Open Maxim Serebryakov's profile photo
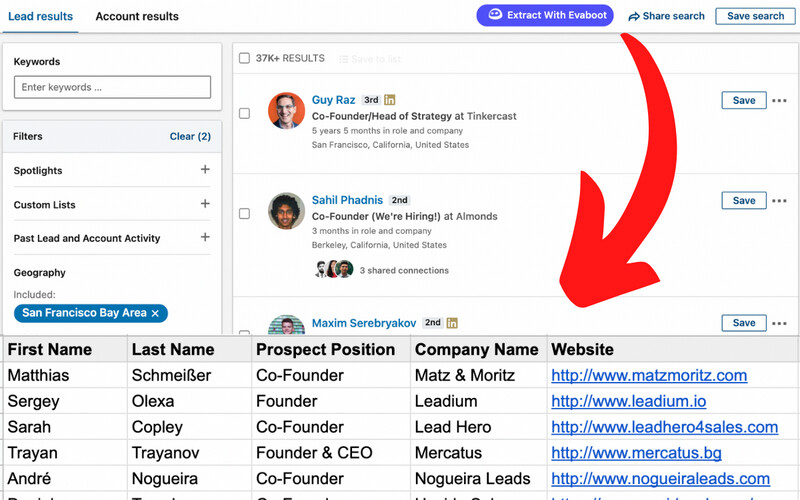This screenshot has height=500, width=800. [x=286, y=324]
